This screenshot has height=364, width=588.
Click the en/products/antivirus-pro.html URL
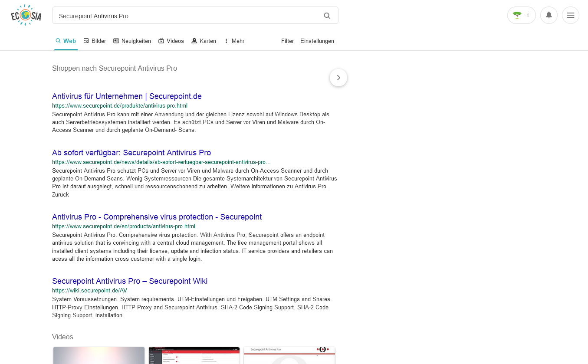click(124, 226)
